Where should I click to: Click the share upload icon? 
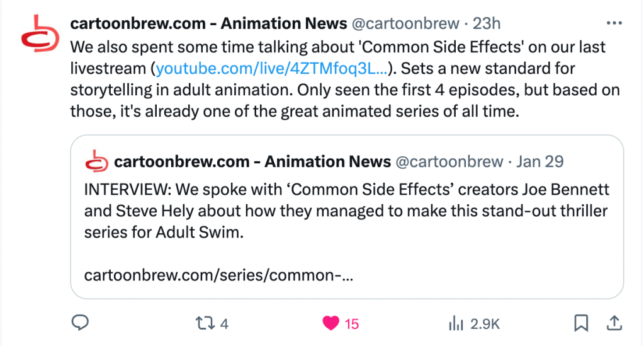pyautogui.click(x=612, y=324)
